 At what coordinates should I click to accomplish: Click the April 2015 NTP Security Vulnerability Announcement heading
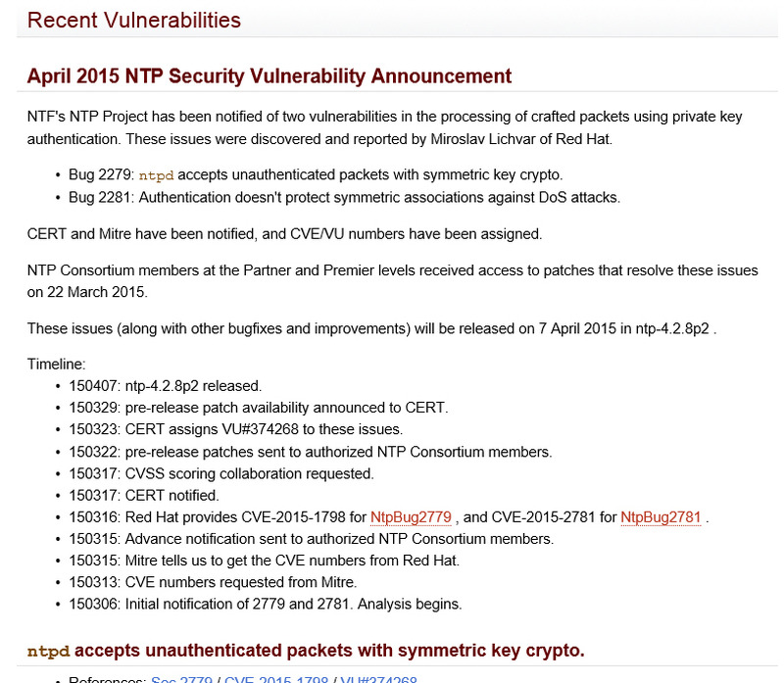point(269,75)
